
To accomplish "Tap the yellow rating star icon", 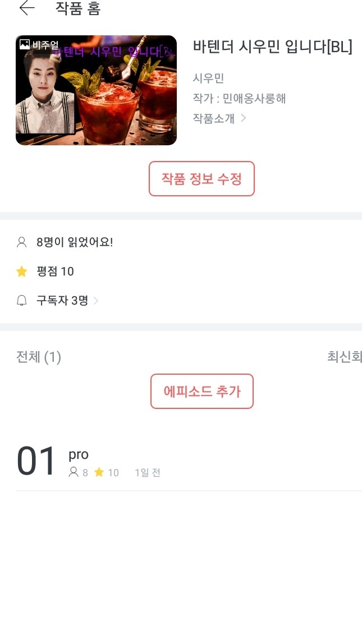I will pos(22,272).
